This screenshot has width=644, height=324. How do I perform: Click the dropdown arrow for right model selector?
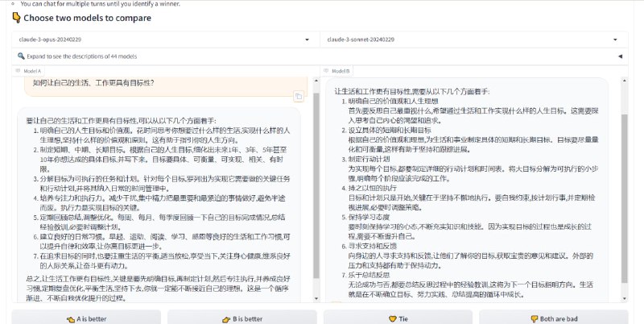(617, 39)
